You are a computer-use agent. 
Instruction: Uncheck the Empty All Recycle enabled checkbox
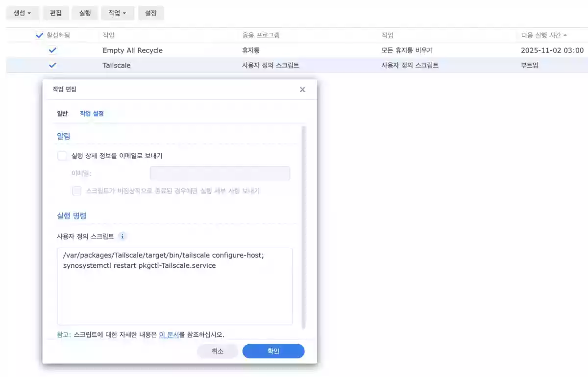[x=53, y=50]
